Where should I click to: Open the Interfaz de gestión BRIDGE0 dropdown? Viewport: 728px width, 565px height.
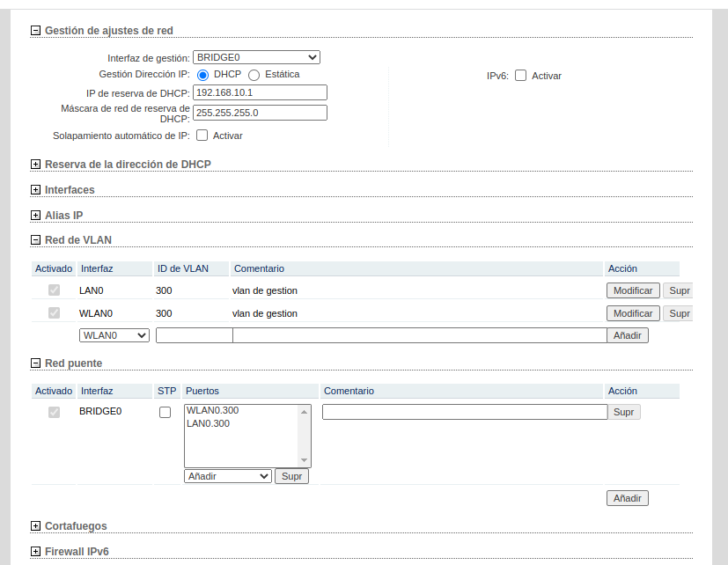coord(256,57)
